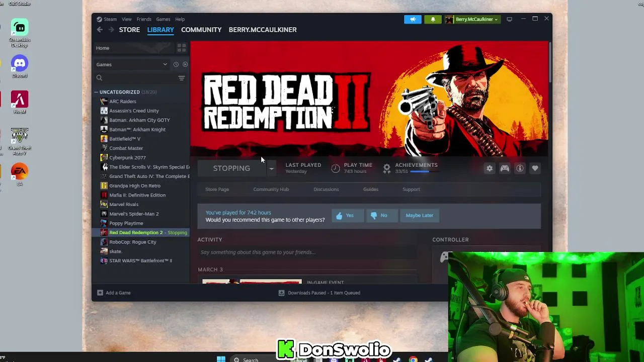The width and height of the screenshot is (644, 362).
Task: Click the Add a Game link
Action: (x=118, y=293)
